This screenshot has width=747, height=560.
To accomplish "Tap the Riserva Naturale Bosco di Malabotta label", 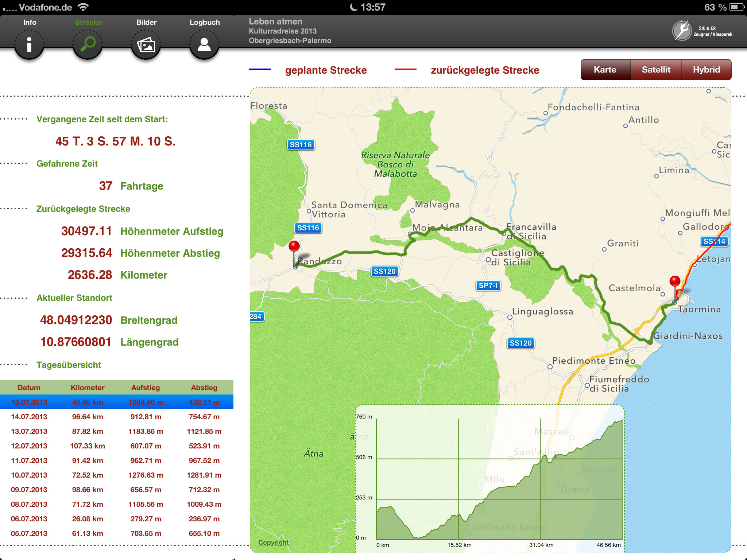I will click(x=395, y=164).
